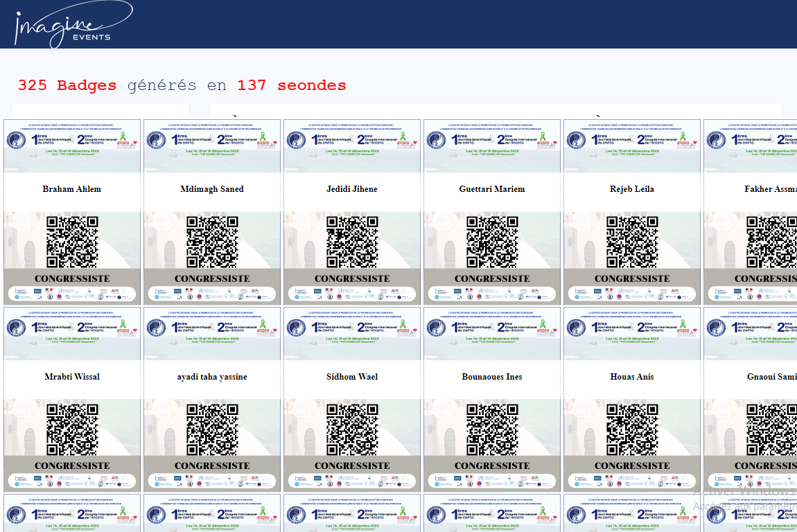
Task: Click CONGRESSISTE label on Mdimagh Saned badge
Action: (x=212, y=278)
